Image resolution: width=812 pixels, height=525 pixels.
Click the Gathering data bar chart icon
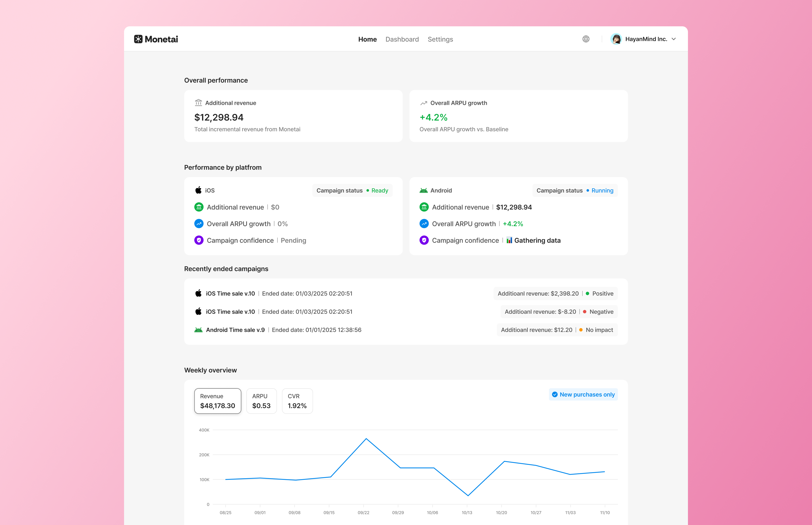[509, 240]
